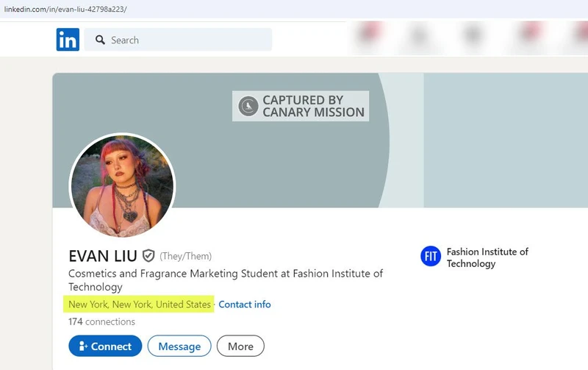
Task: Click the Cosmetics and Fragrance Marketing headline
Action: pos(226,280)
